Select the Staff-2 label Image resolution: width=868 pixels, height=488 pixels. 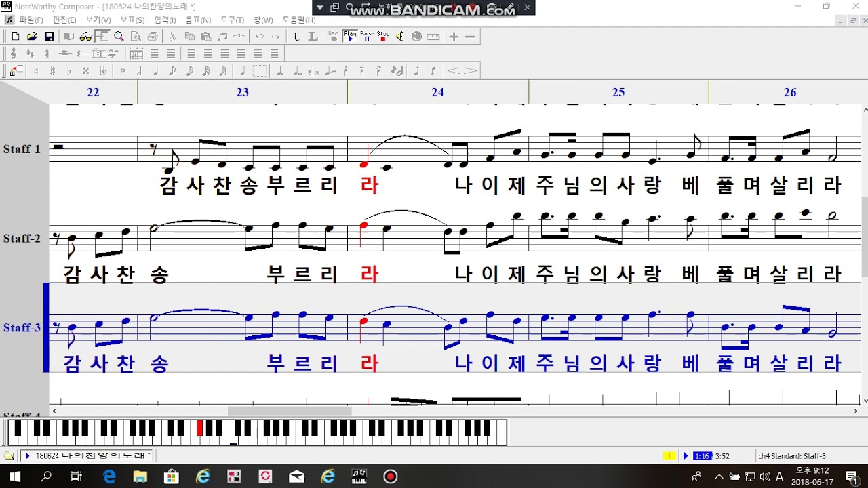click(22, 239)
